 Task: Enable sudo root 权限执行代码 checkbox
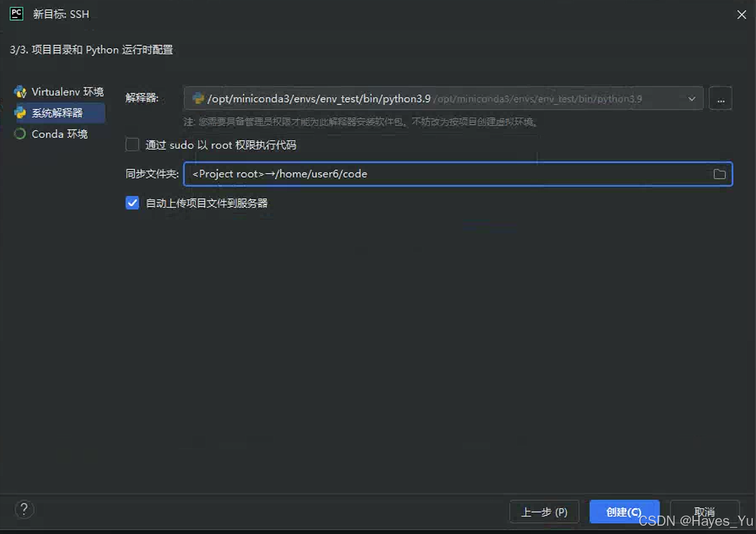click(132, 145)
